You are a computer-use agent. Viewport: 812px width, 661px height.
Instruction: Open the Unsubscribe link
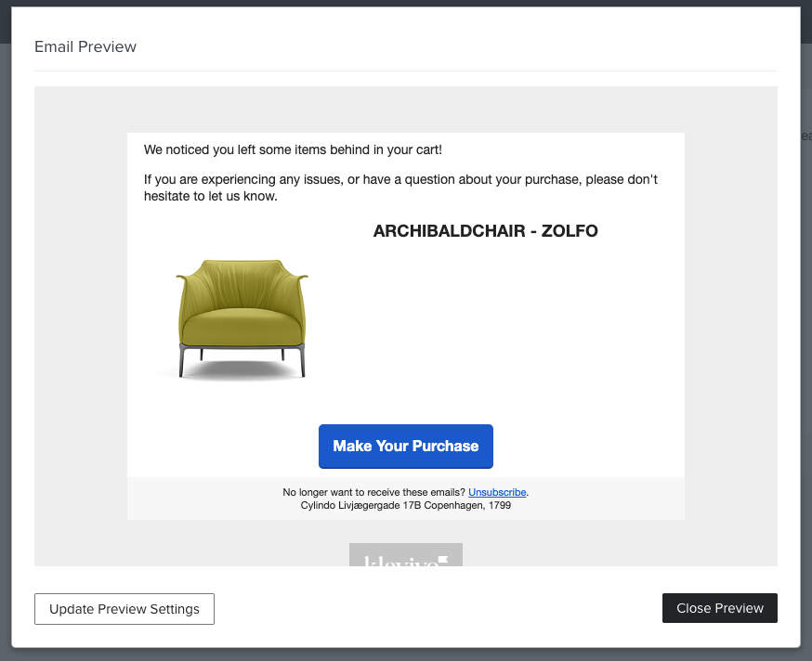coord(497,492)
